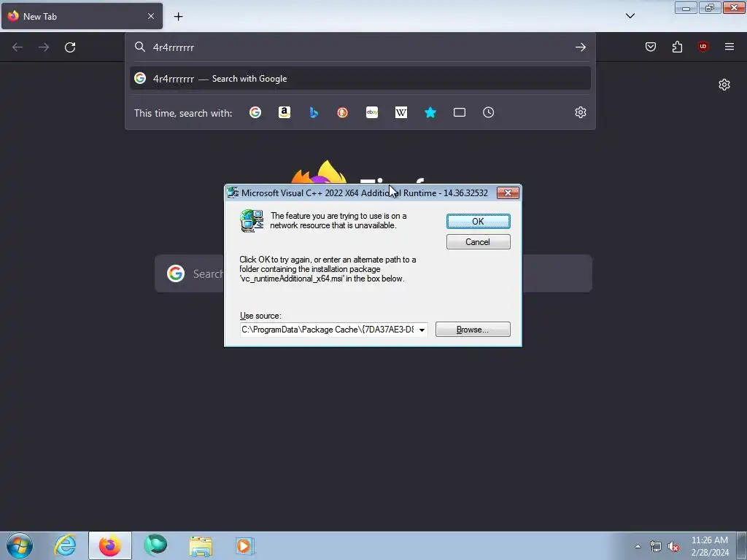
Task: Open the Extensions puzzle icon
Action: tap(677, 47)
